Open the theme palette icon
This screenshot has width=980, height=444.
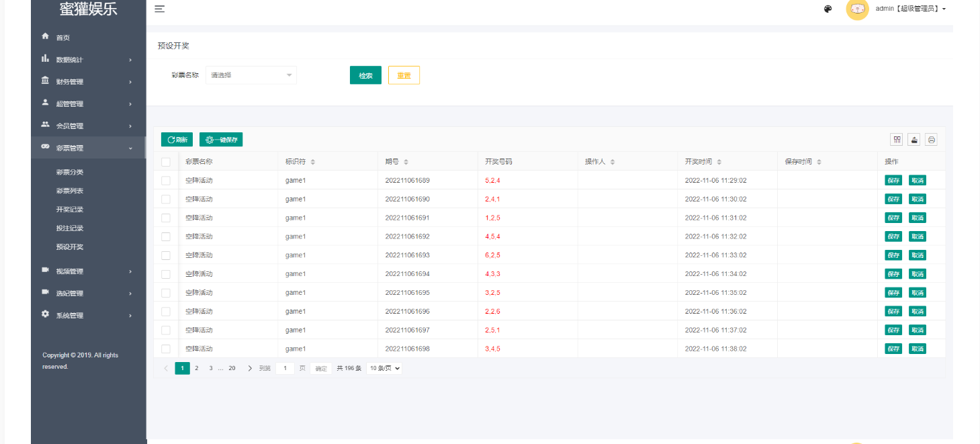828,9
